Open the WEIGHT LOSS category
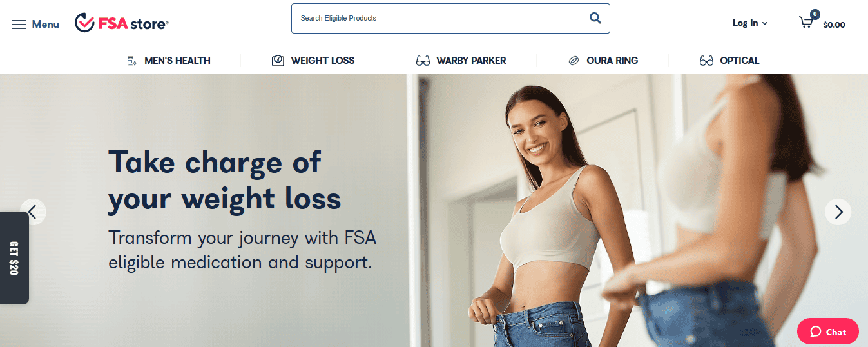The height and width of the screenshot is (347, 868). click(x=323, y=61)
